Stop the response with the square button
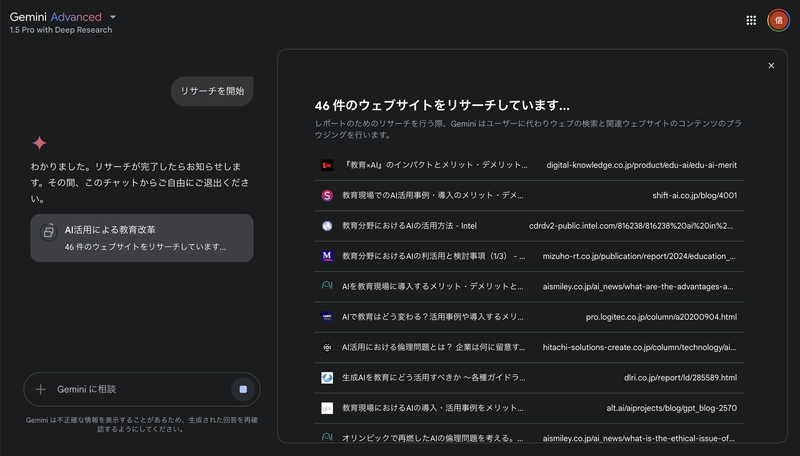Image resolution: width=800 pixels, height=456 pixels. click(242, 389)
